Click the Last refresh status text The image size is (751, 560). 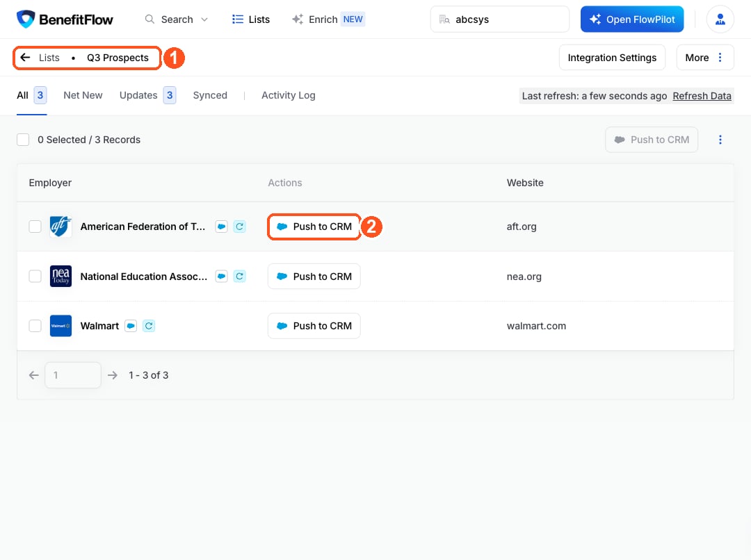click(595, 96)
